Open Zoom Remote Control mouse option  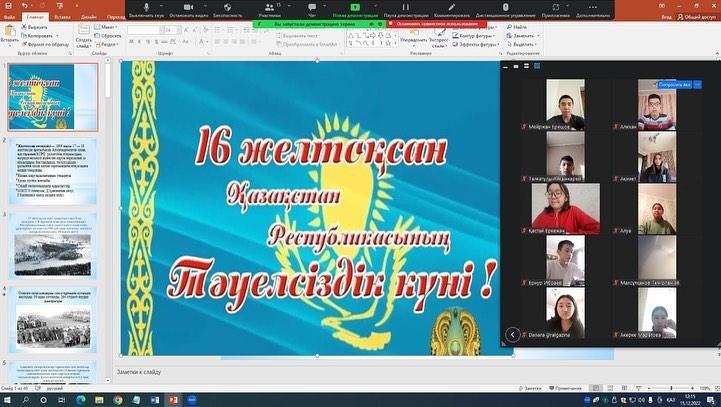point(505,10)
